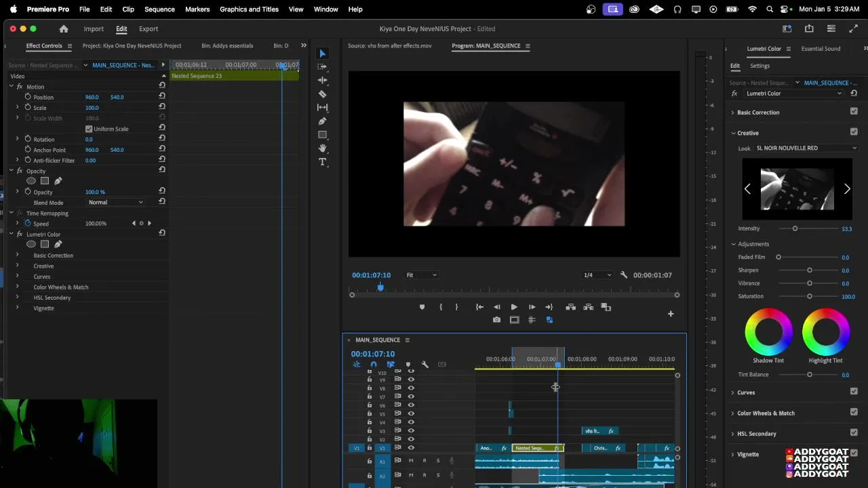
Task: Select the Type tool
Action: tap(322, 162)
